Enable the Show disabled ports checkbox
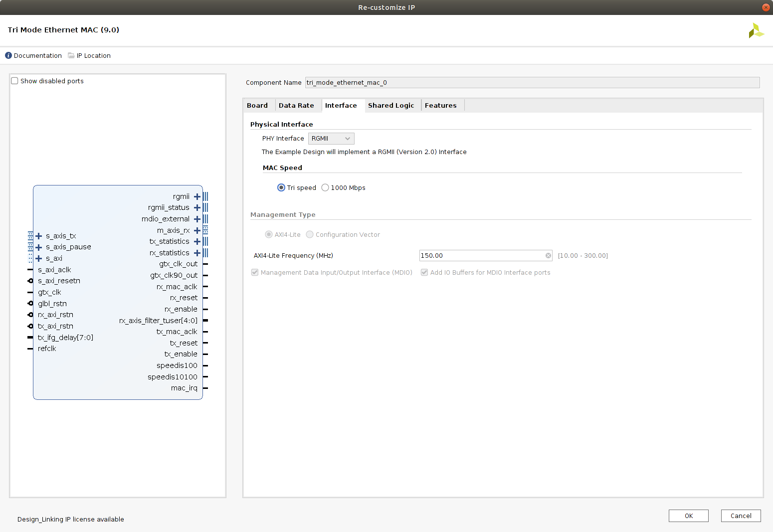 (14, 81)
